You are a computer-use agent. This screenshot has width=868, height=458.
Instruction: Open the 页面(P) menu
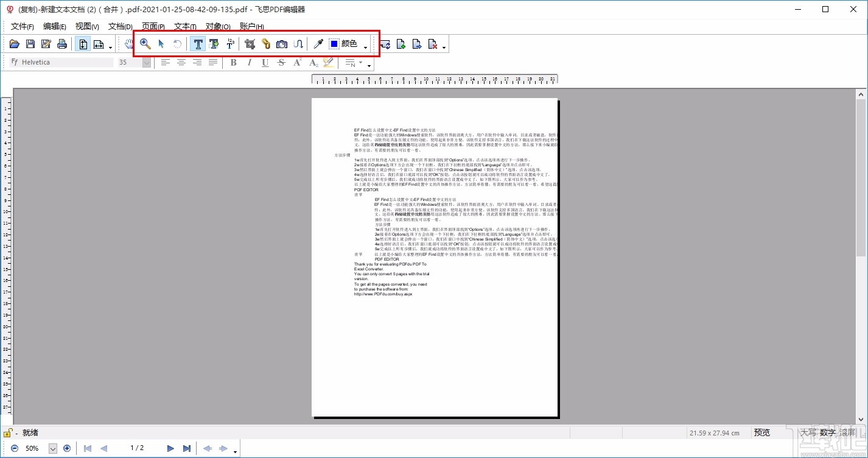pos(153,26)
